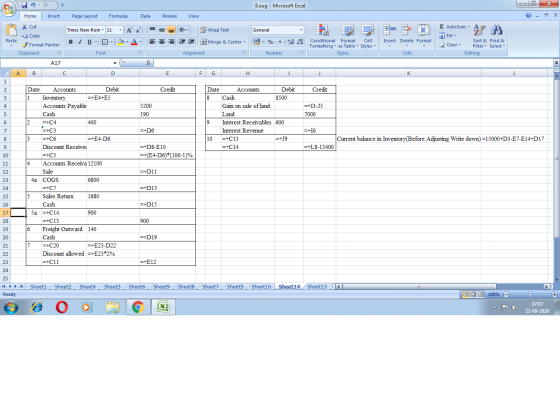The width and height of the screenshot is (560, 417).
Task: Toggle Middle Align vertical alignment
Action: tap(162, 30)
